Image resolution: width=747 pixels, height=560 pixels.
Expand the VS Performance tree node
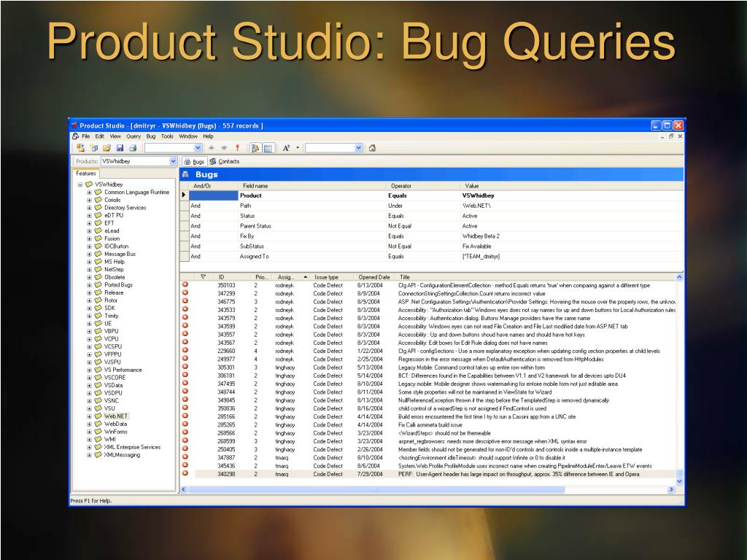click(x=89, y=370)
